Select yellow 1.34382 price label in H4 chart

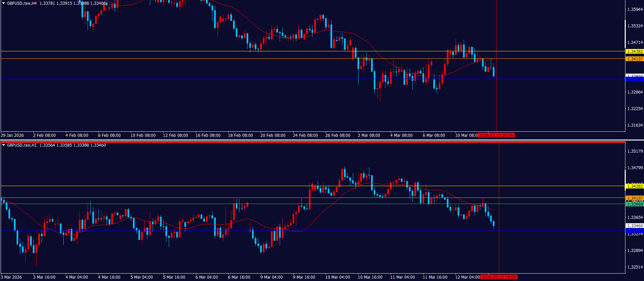pos(635,52)
